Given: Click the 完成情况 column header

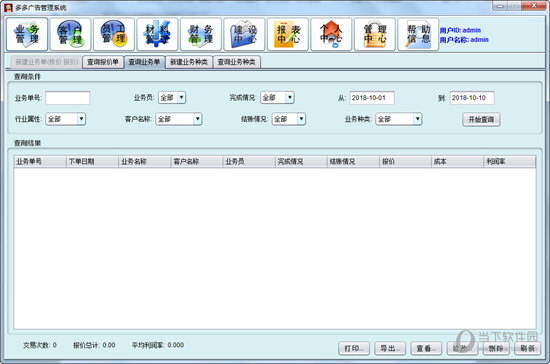Looking at the screenshot, I should pyautogui.click(x=301, y=161).
